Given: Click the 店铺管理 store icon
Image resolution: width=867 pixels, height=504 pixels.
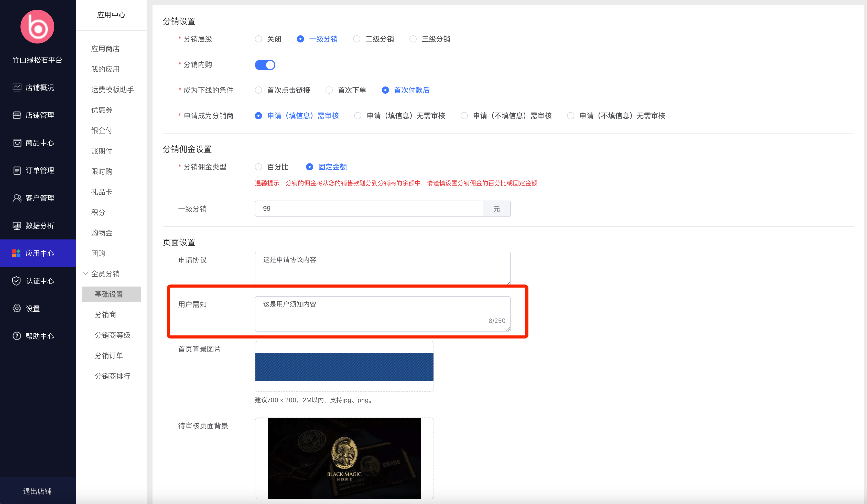Looking at the screenshot, I should pyautogui.click(x=17, y=115).
